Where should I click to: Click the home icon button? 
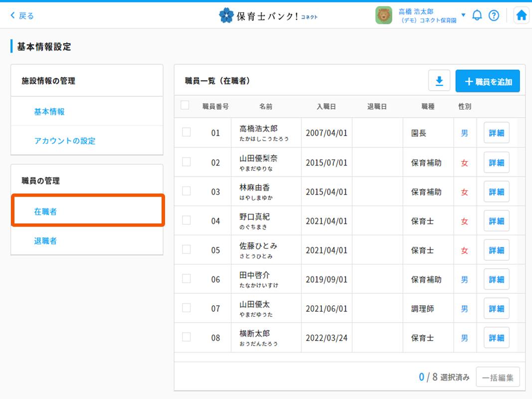tap(521, 15)
